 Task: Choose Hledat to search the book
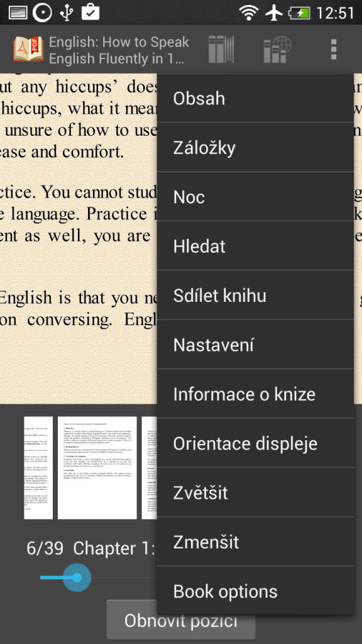point(255,246)
